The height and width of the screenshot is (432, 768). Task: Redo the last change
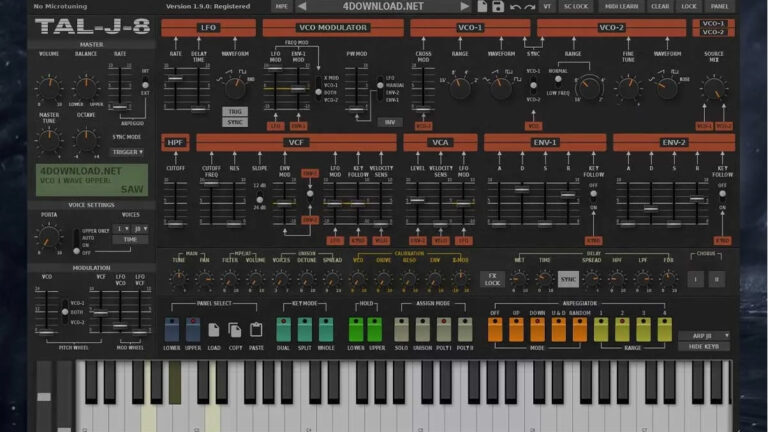click(529, 7)
